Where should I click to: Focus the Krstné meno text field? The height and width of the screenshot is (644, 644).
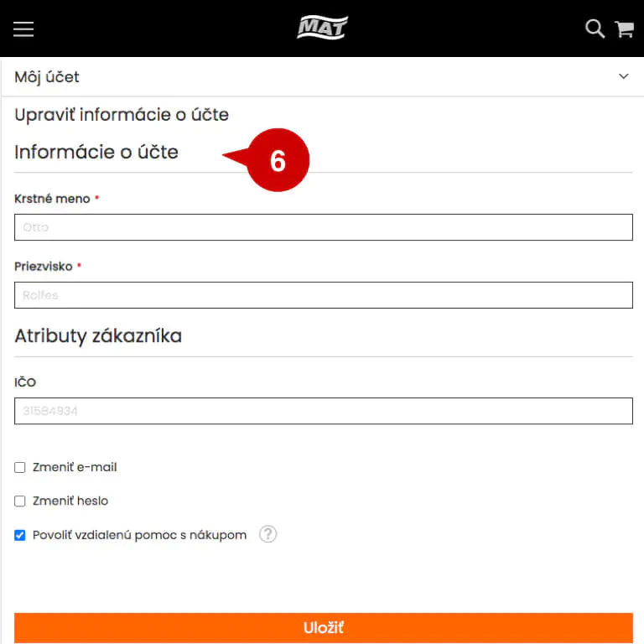323,227
